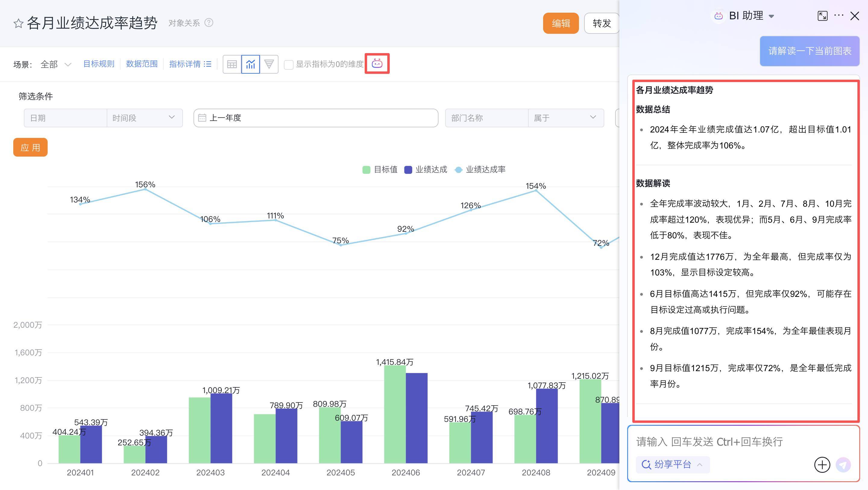
Task: Open BI assistant robot icon in toolbar
Action: 377,63
